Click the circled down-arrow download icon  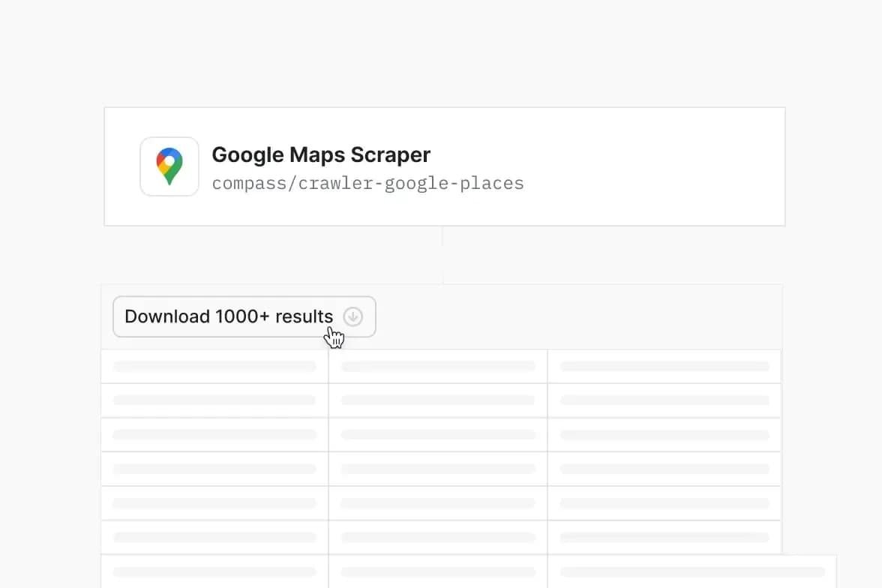[x=352, y=316]
